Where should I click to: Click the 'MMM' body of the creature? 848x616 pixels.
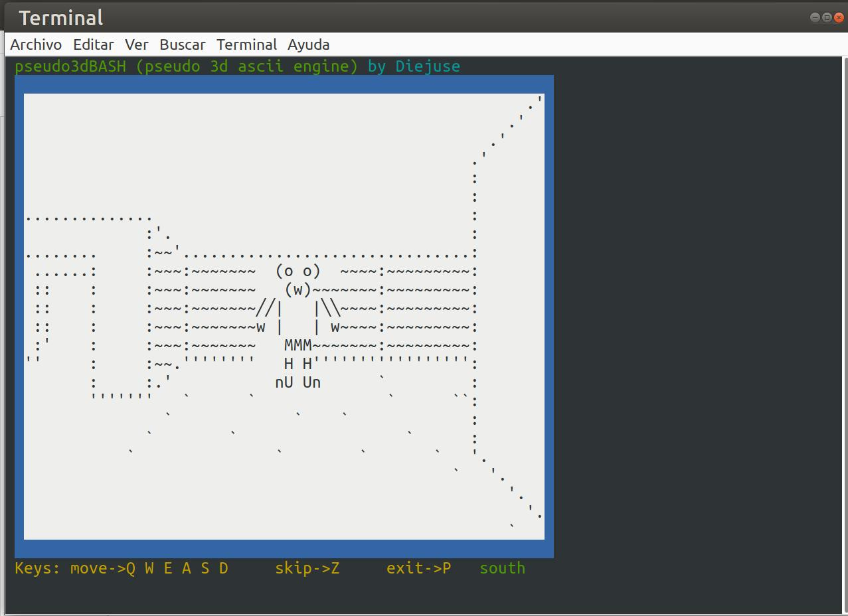coord(297,345)
